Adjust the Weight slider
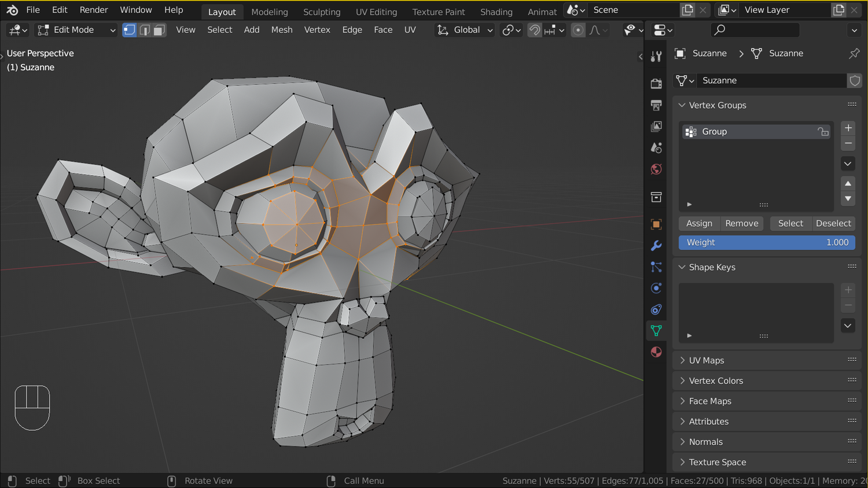 tap(767, 242)
